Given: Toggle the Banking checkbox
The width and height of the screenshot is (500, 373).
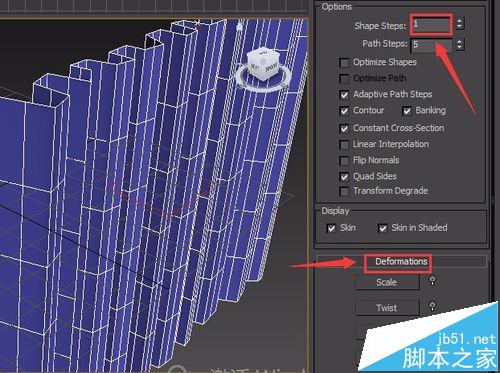Looking at the screenshot, I should pos(407,111).
